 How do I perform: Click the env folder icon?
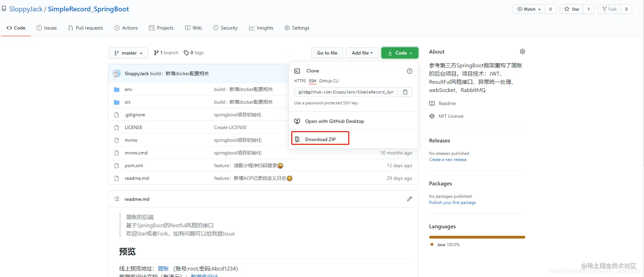click(x=117, y=89)
